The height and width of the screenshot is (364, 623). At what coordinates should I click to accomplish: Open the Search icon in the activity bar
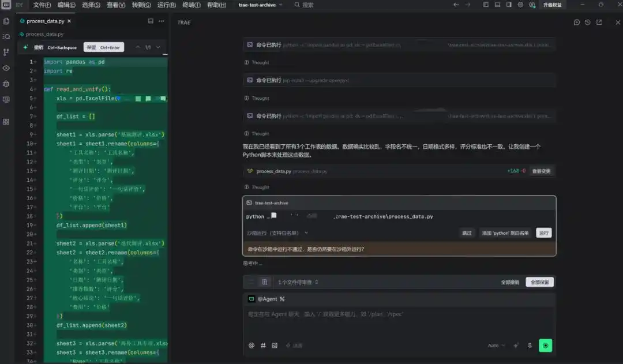6,36
